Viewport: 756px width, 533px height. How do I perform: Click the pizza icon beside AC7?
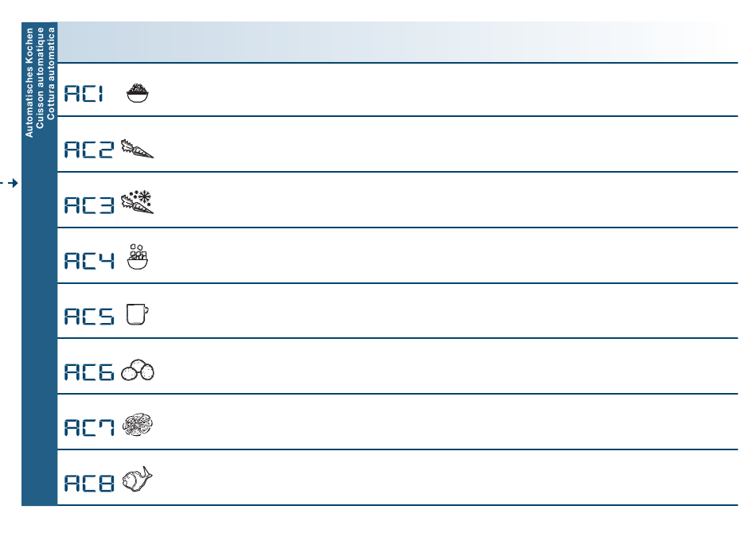click(x=138, y=425)
